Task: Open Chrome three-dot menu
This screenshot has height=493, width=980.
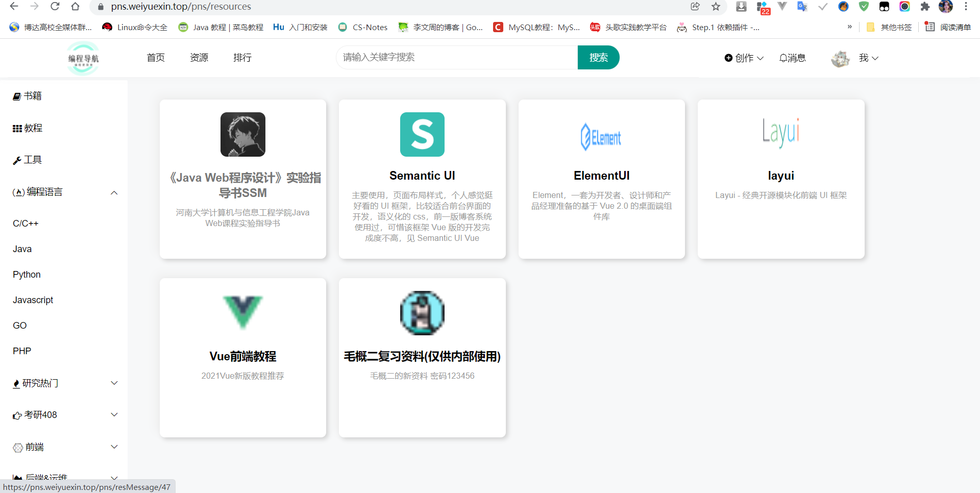Action: point(966,6)
